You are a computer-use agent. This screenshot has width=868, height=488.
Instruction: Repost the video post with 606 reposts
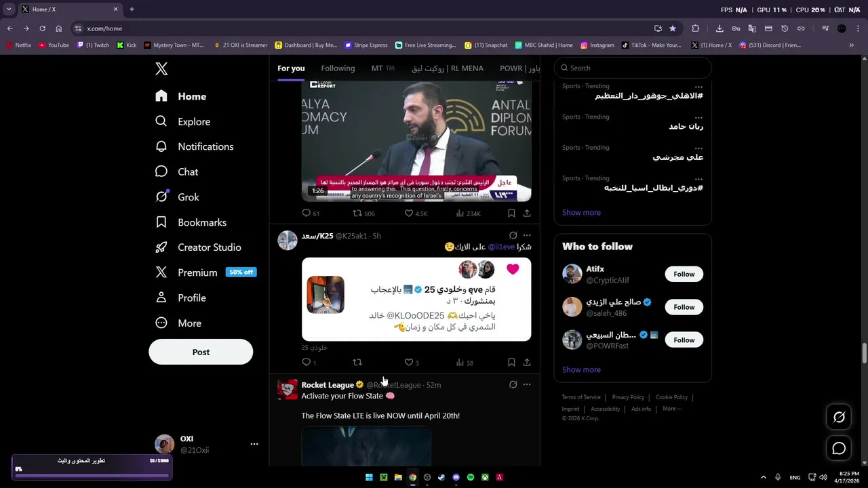pyautogui.click(x=363, y=213)
